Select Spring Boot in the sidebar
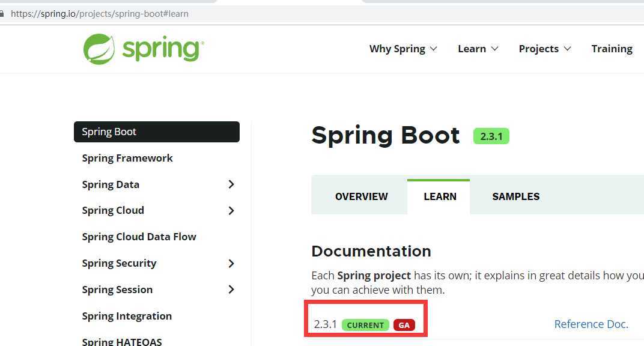 (x=156, y=132)
